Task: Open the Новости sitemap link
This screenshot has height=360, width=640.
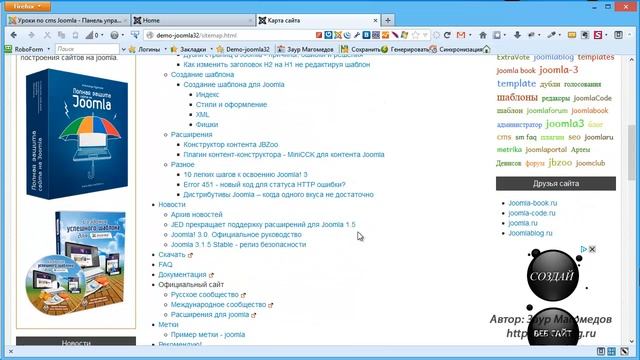Action: pos(172,204)
